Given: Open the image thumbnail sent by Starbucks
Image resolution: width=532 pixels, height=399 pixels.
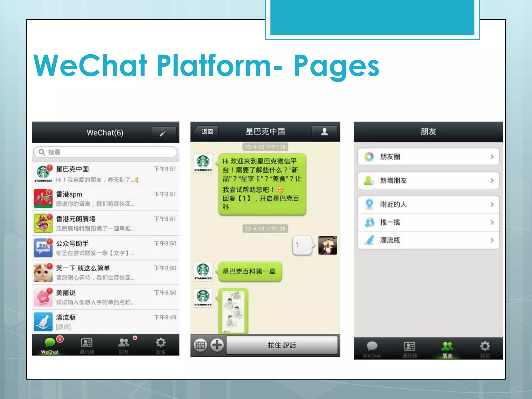Looking at the screenshot, I should click(233, 311).
